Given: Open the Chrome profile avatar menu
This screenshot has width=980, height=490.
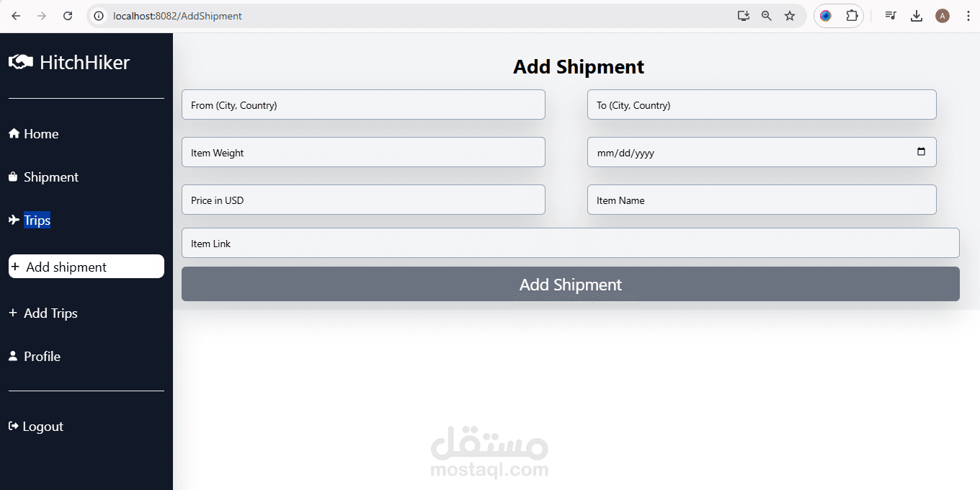Looking at the screenshot, I should pos(943,16).
